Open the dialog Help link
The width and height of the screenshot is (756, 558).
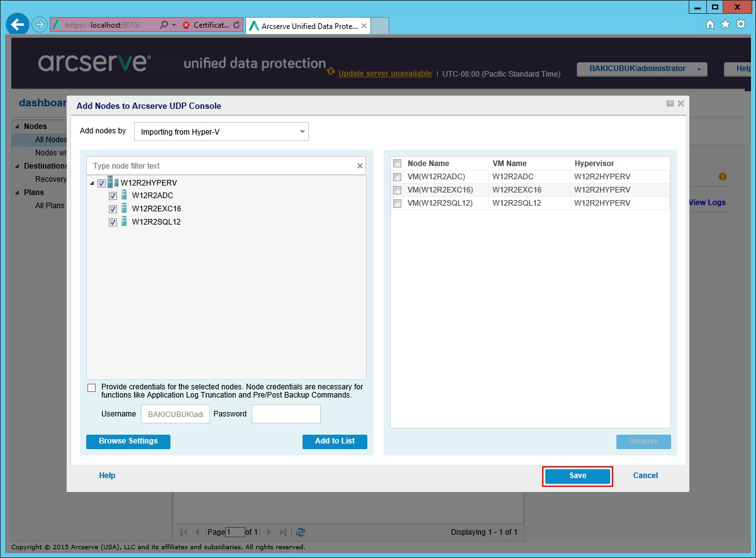tap(108, 476)
